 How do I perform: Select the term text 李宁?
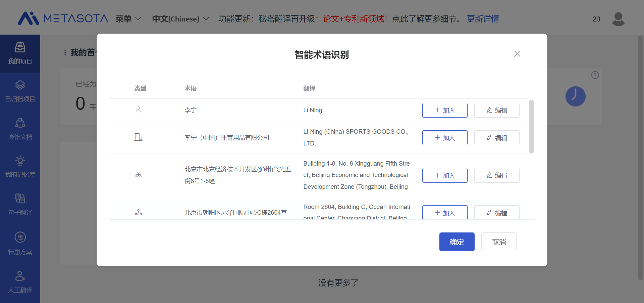[191, 110]
